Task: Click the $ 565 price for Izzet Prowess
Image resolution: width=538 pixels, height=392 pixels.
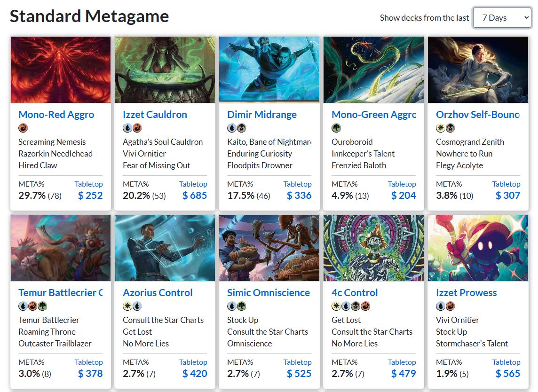Action: tap(508, 374)
